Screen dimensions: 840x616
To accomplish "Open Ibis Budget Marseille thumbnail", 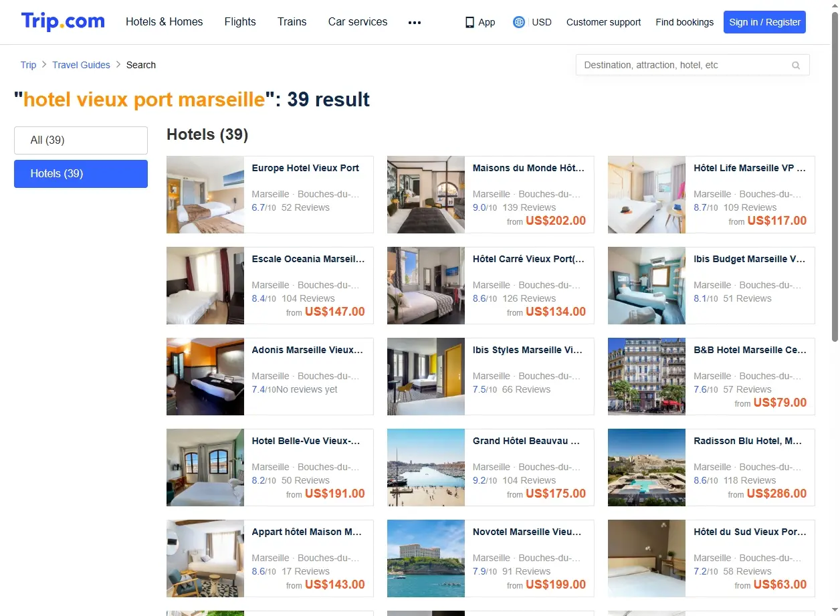I will click(647, 286).
